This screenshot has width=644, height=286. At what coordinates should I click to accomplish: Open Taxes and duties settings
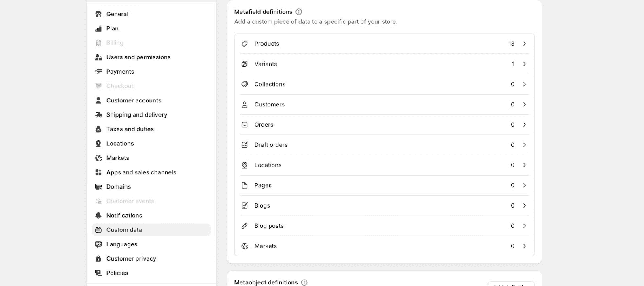pos(151,129)
